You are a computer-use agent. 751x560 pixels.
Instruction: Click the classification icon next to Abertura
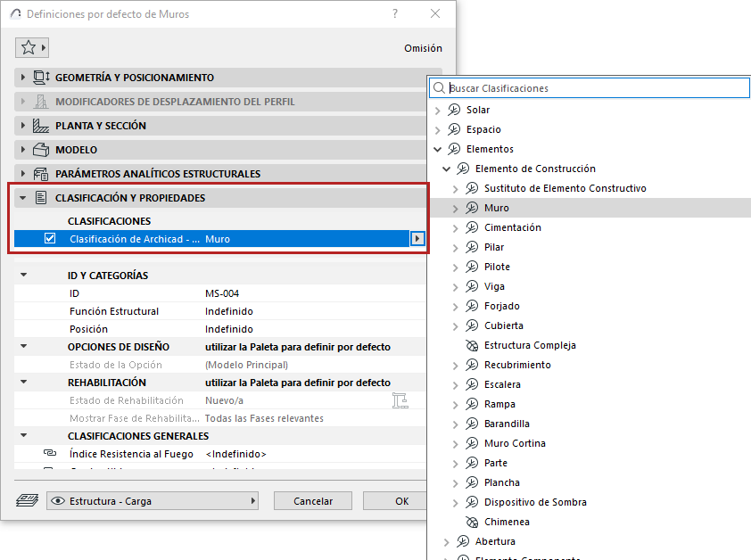point(463,542)
